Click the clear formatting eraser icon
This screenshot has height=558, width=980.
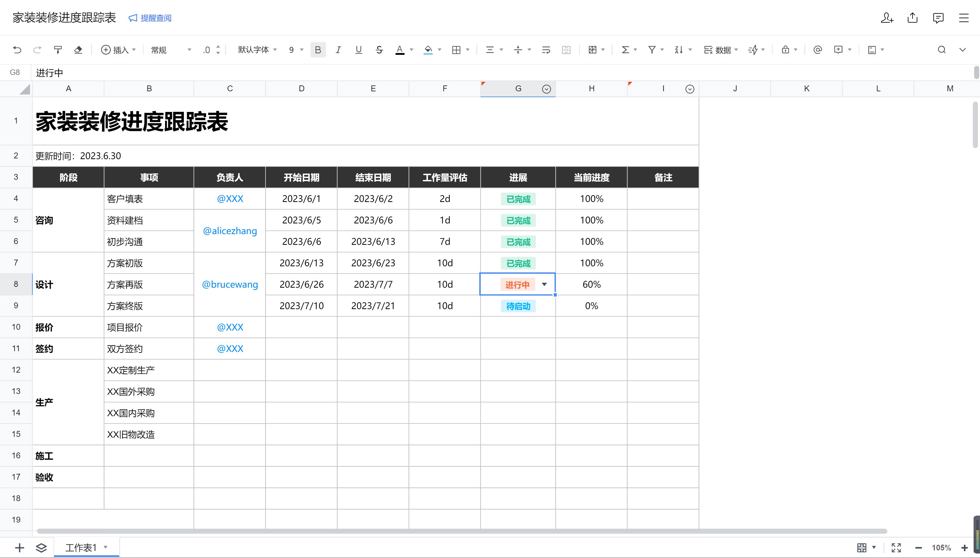tap(78, 50)
